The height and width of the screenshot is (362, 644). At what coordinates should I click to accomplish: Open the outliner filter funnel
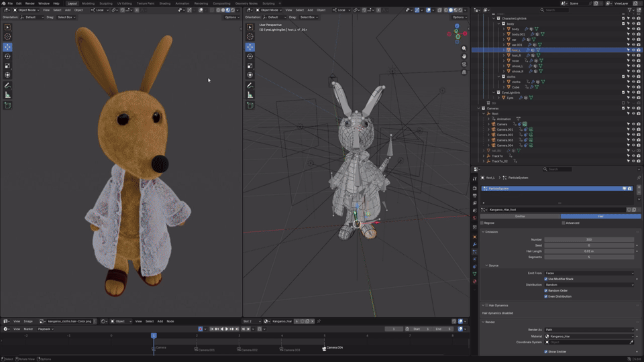(x=630, y=10)
